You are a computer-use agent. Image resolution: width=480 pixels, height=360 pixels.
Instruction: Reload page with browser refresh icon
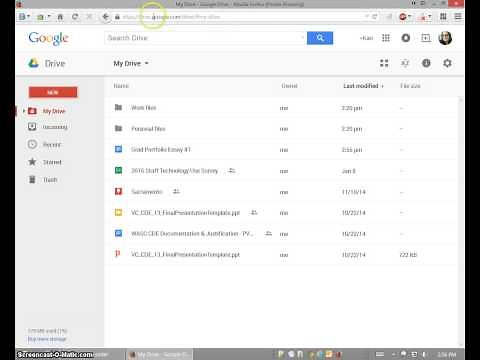75,17
